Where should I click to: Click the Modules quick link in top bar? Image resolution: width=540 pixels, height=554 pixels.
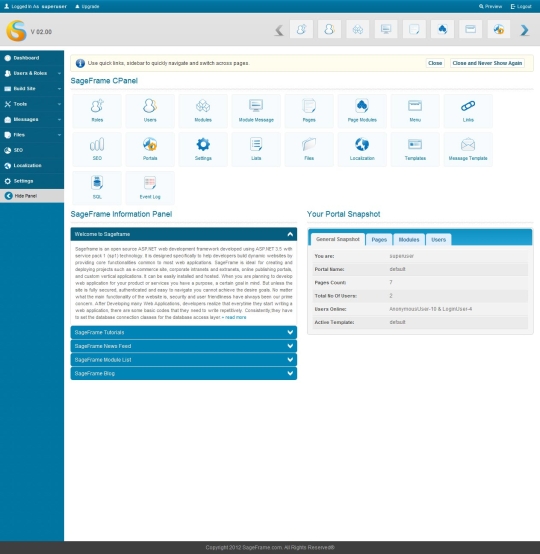358,29
